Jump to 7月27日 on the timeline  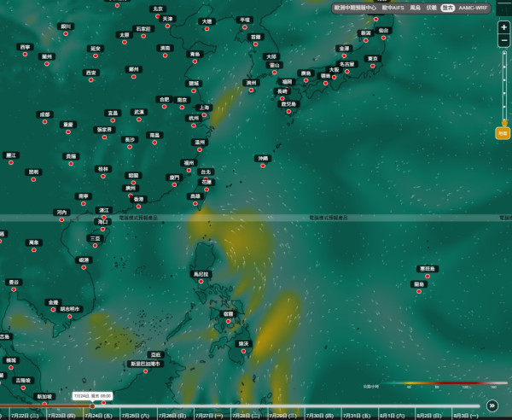pyautogui.click(x=209, y=416)
